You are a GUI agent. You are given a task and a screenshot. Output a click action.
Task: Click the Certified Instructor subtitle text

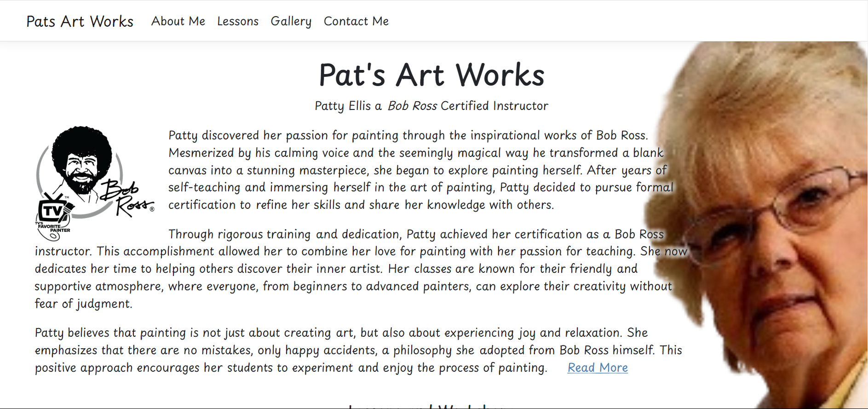494,106
